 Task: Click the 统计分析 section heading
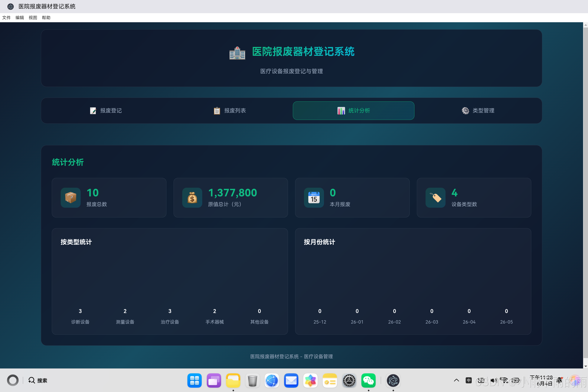(67, 162)
